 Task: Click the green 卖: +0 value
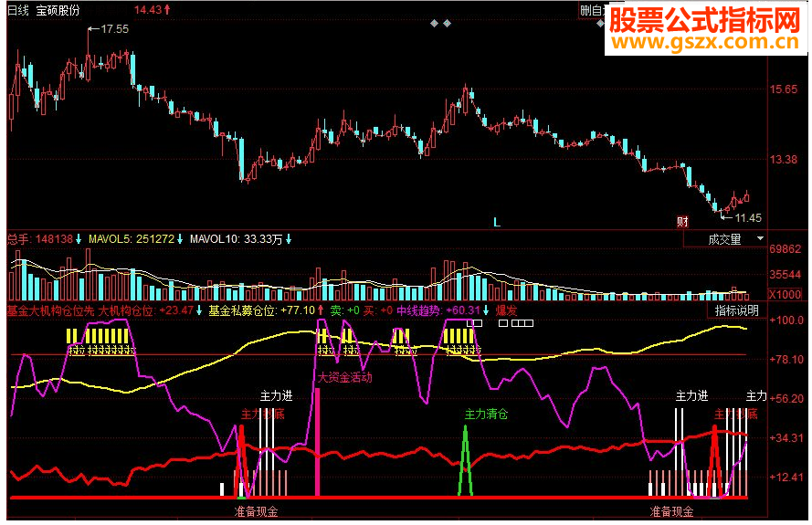coord(345,310)
